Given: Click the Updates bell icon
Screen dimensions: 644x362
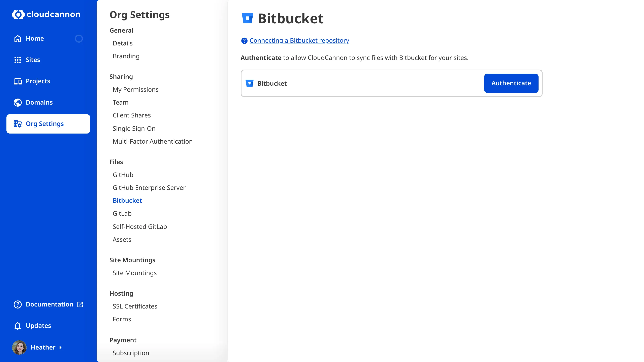Looking at the screenshot, I should pos(18,326).
